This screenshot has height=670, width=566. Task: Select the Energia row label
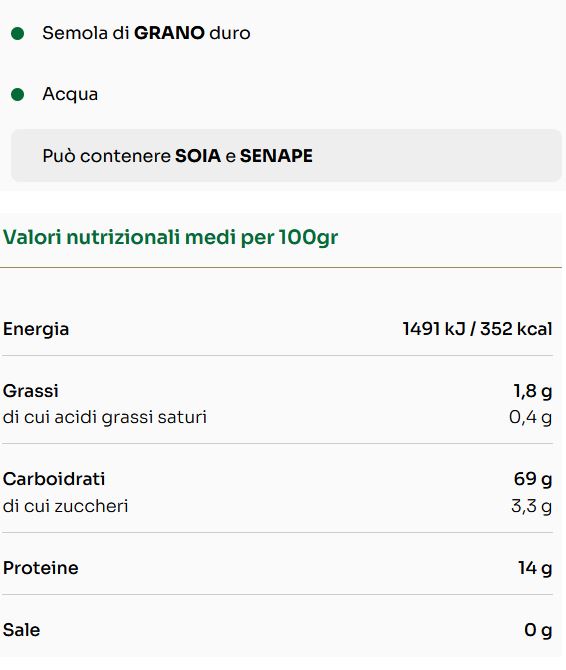[36, 329]
